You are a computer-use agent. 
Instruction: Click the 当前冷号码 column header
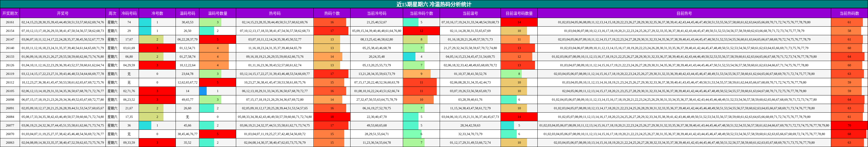point(377,14)
